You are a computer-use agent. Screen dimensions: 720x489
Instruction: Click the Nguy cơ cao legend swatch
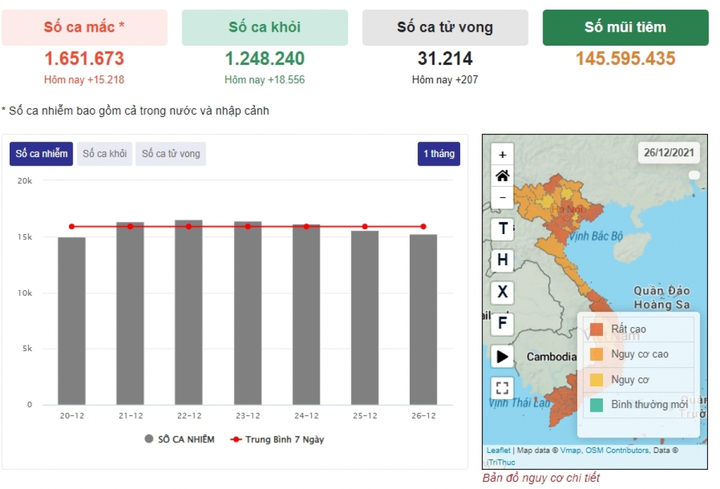(x=596, y=354)
